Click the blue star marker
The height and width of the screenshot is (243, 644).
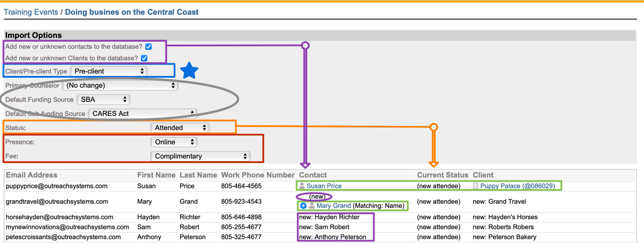pyautogui.click(x=189, y=71)
